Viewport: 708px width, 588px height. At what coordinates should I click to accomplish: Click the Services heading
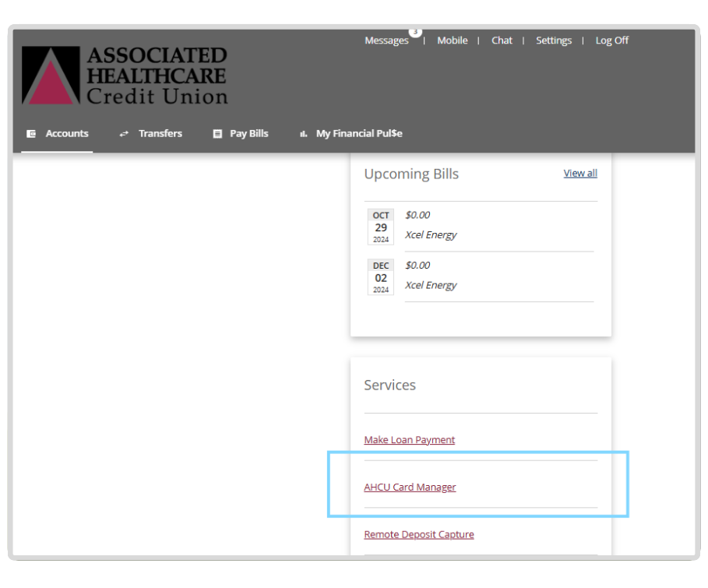click(x=389, y=386)
